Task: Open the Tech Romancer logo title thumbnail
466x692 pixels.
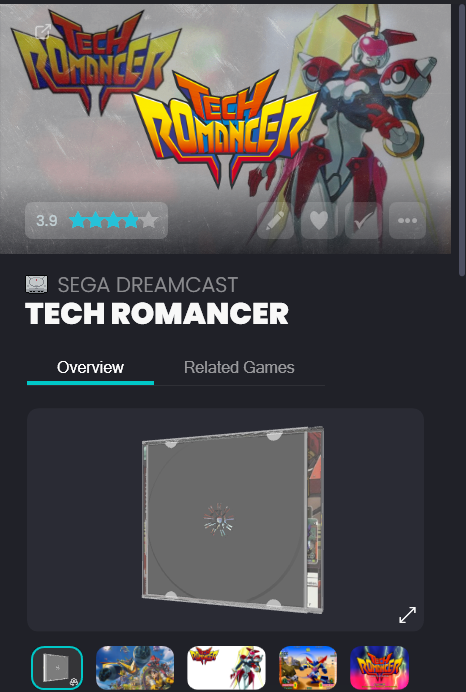Action: click(x=380, y=668)
